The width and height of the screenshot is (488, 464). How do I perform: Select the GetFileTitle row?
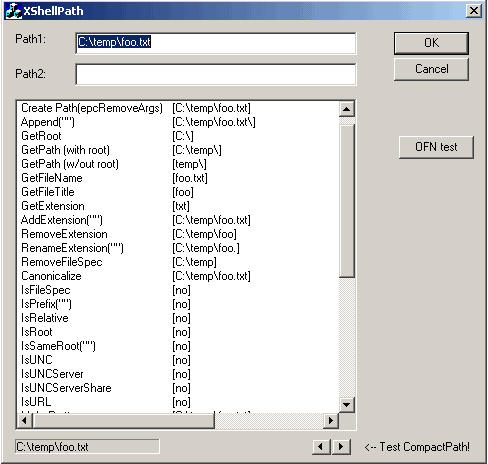coord(178,192)
